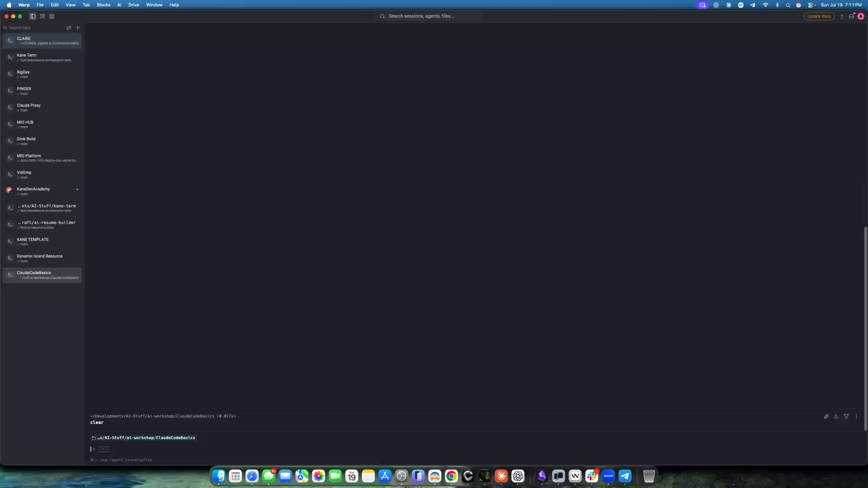Click the Update Warp button
Screen dimensions: 868x488
(x=819, y=16)
